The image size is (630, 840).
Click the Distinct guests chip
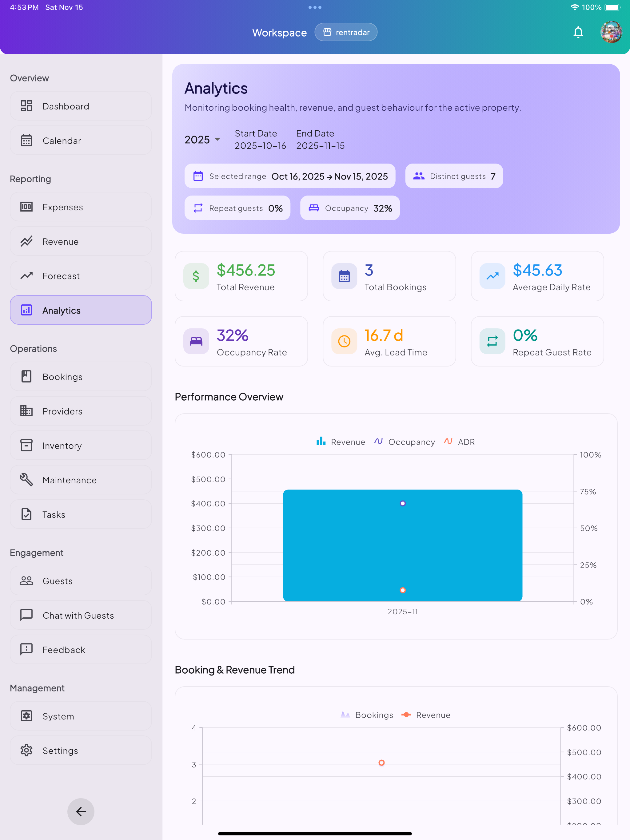(454, 176)
